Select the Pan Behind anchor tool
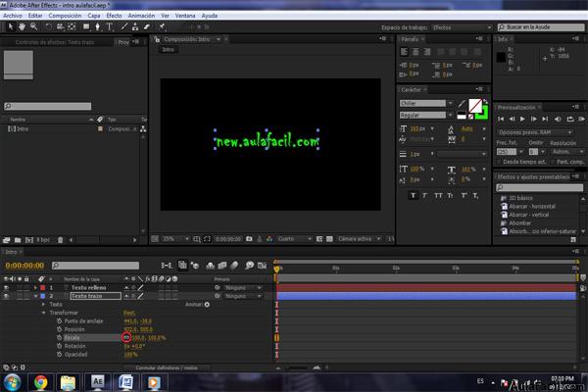This screenshot has height=392, width=588. click(x=72, y=26)
